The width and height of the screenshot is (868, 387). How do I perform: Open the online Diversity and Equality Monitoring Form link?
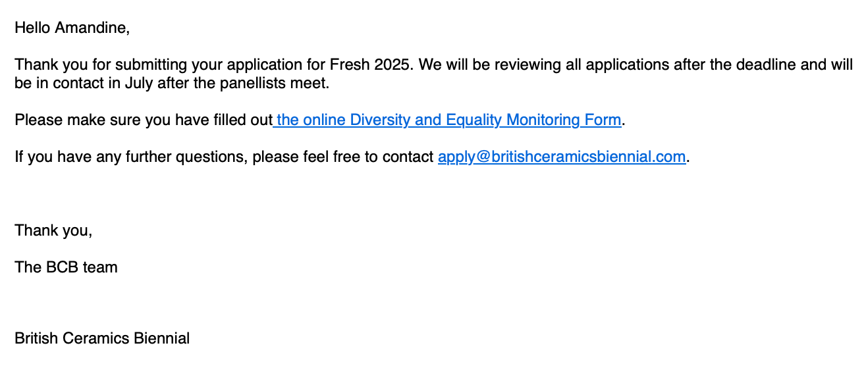pyautogui.click(x=448, y=120)
